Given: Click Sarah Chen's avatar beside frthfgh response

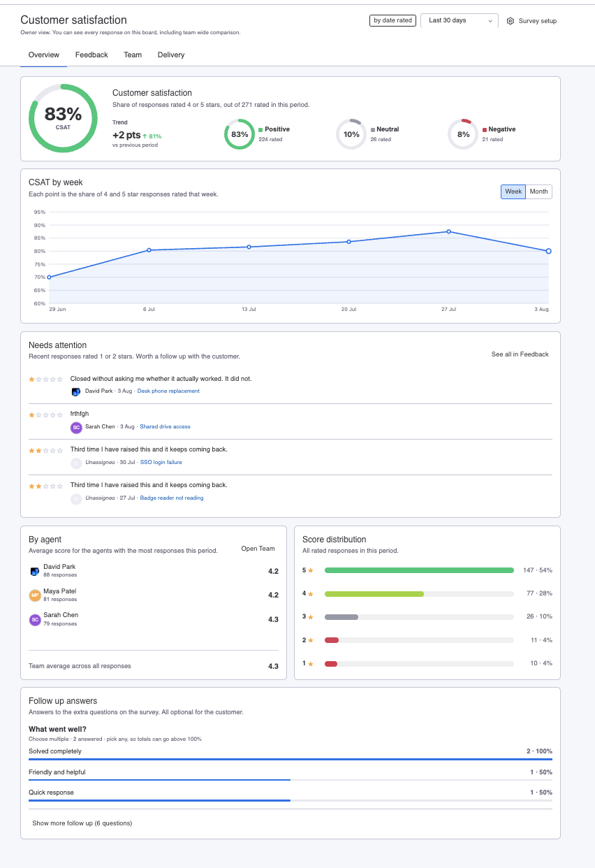Looking at the screenshot, I should (x=76, y=428).
